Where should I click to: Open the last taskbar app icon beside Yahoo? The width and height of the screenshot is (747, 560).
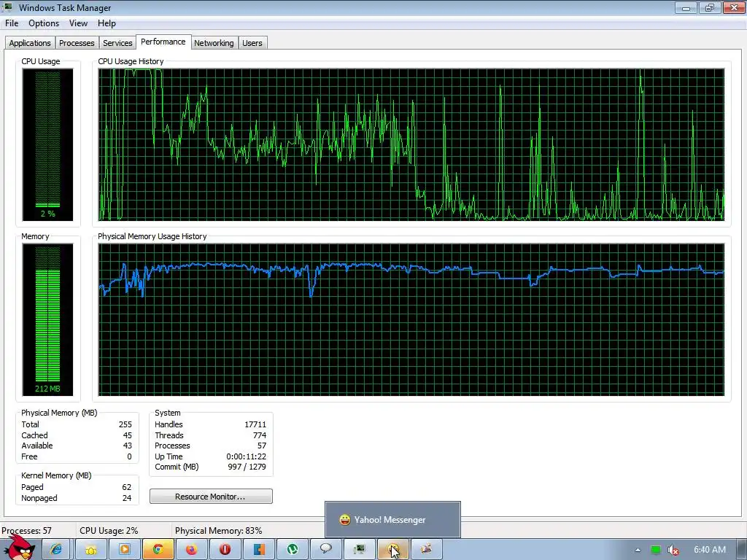pos(426,550)
